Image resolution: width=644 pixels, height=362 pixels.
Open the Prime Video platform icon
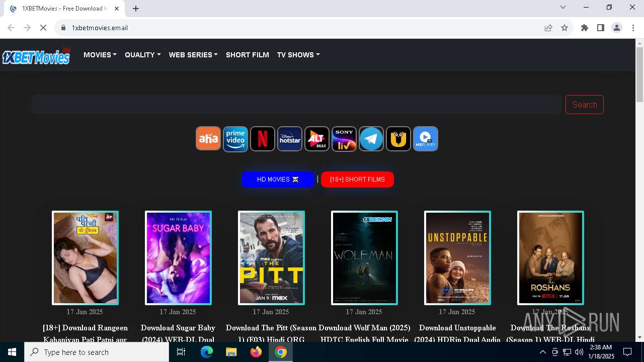coord(235,139)
